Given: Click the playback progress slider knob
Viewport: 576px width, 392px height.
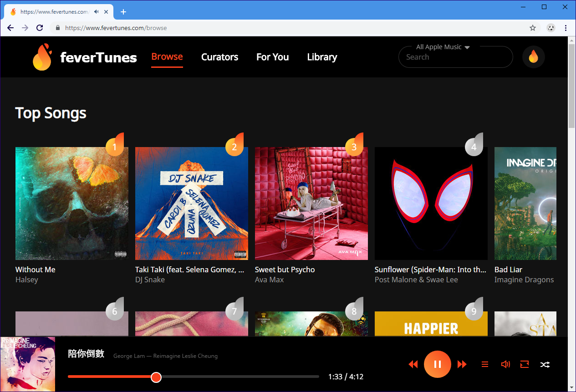Looking at the screenshot, I should click(156, 377).
